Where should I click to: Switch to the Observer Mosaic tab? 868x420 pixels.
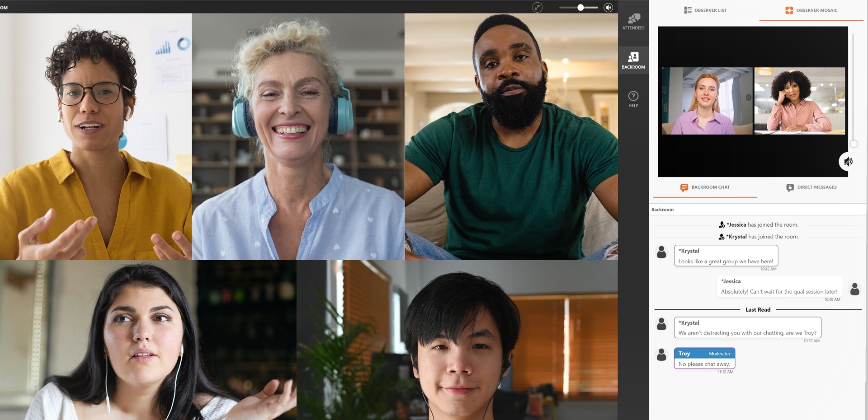[811, 10]
